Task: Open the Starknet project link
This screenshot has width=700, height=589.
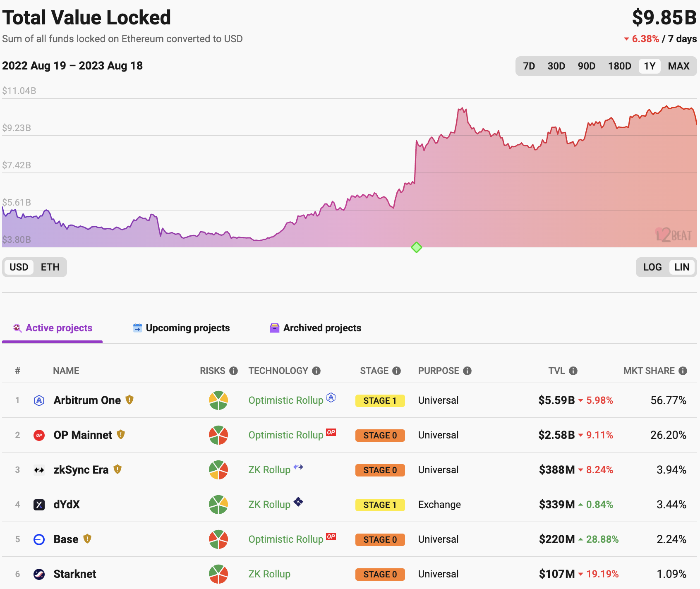Action: point(75,574)
